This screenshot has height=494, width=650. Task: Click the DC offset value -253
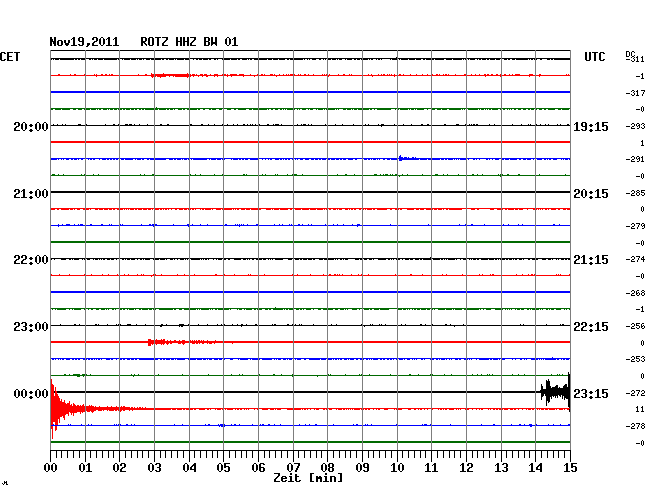[x=635, y=359]
